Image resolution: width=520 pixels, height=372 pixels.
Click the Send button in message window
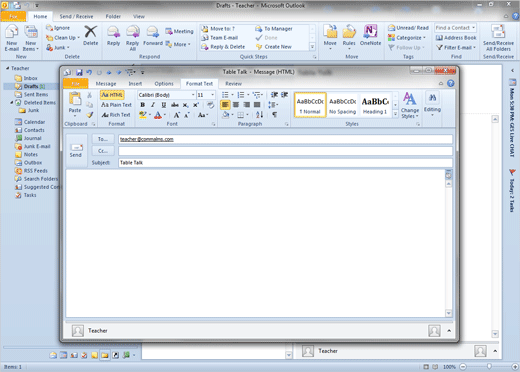coord(76,150)
